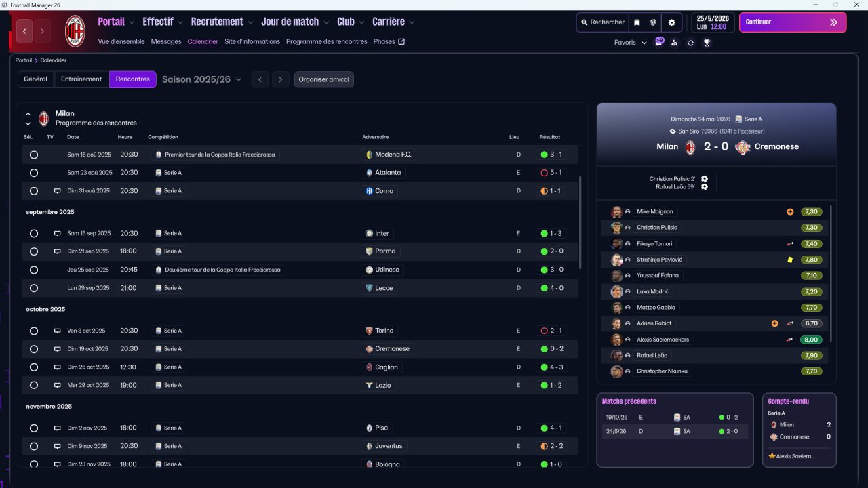Open the Vue d'ensemble sub-tab
This screenshot has width=868, height=488.
tap(121, 42)
